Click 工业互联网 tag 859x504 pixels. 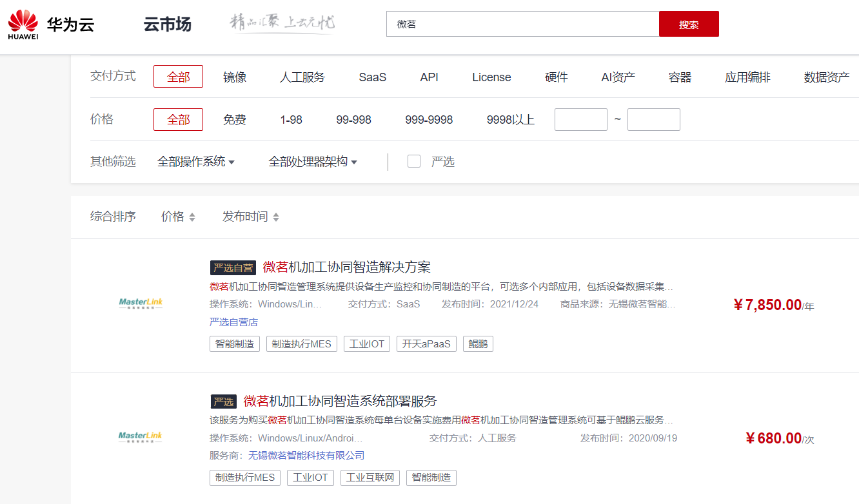370,478
